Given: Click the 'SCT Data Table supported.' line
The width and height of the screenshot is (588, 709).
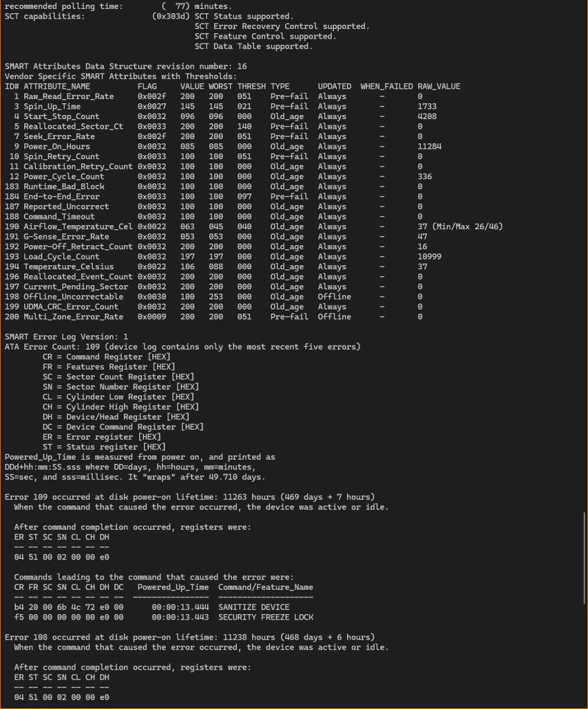Looking at the screenshot, I should point(253,46).
